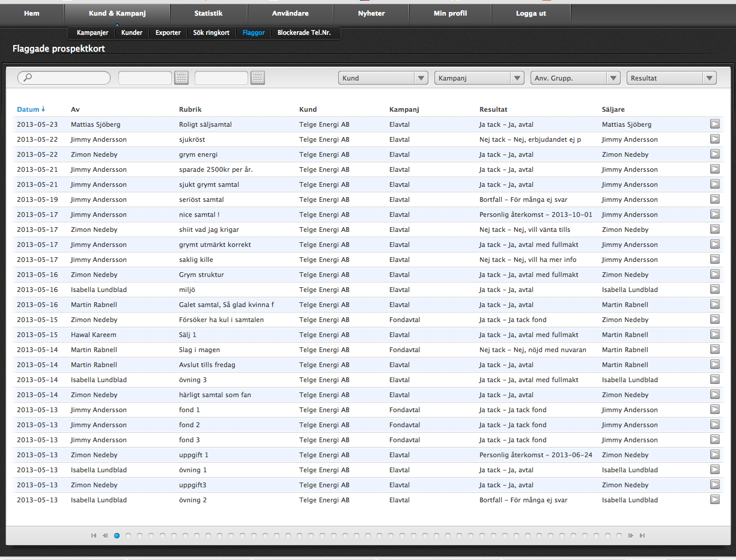This screenshot has width=736, height=560.
Task: Sort the table by the Datum column
Action: (31, 109)
